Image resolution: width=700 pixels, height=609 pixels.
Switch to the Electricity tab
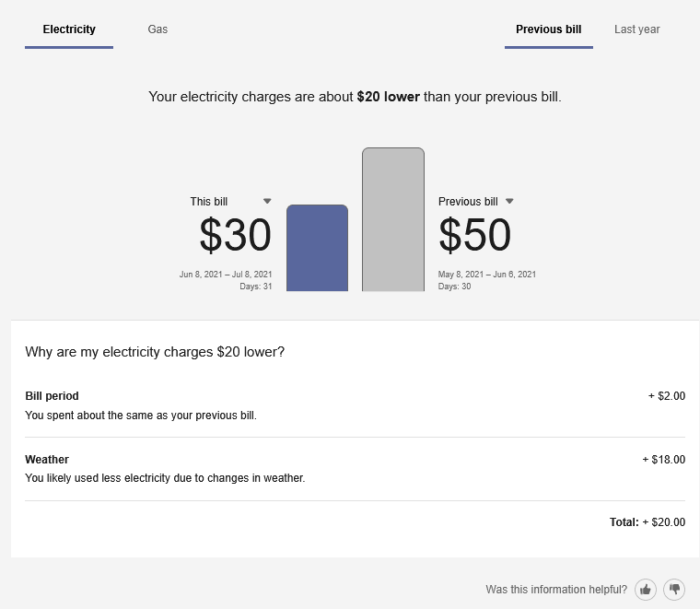tap(69, 29)
